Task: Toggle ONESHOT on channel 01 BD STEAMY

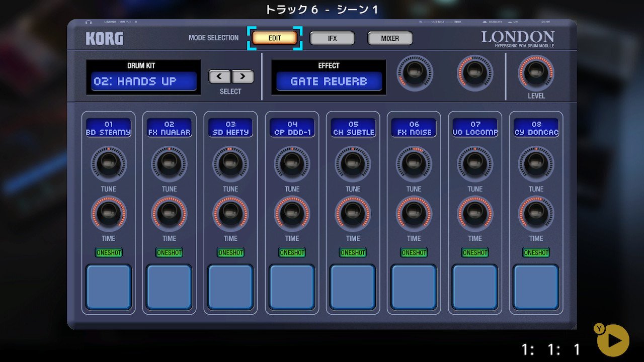Action: [x=109, y=252]
